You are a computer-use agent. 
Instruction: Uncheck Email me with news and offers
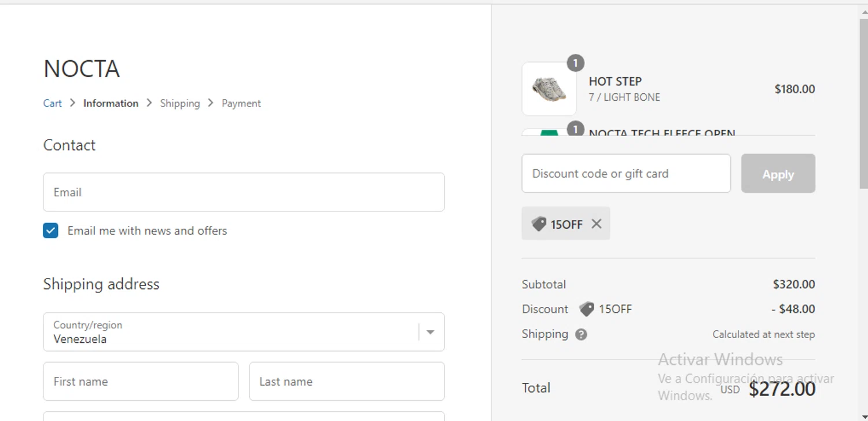click(x=51, y=231)
